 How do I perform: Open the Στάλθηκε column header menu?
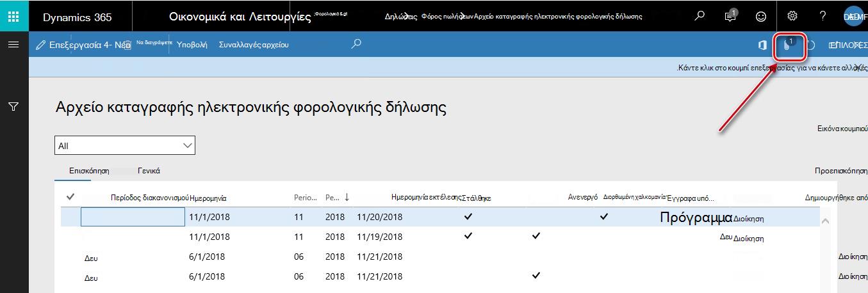(476, 198)
